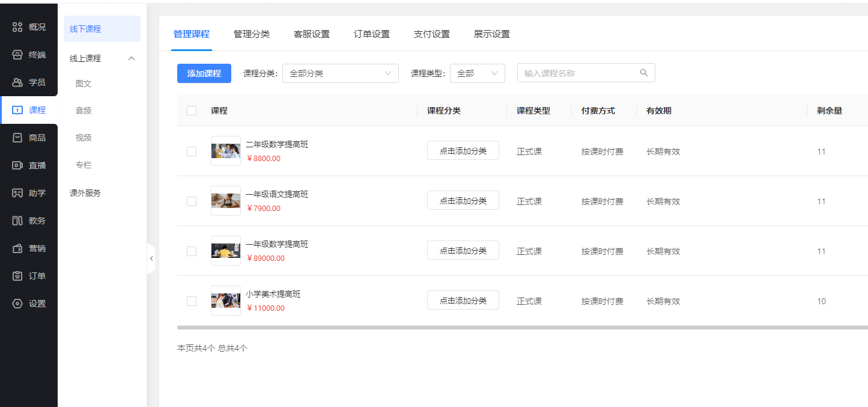This screenshot has width=868, height=407.
Task: Open the 课程分类 全部分类 dropdown
Action: click(x=340, y=73)
